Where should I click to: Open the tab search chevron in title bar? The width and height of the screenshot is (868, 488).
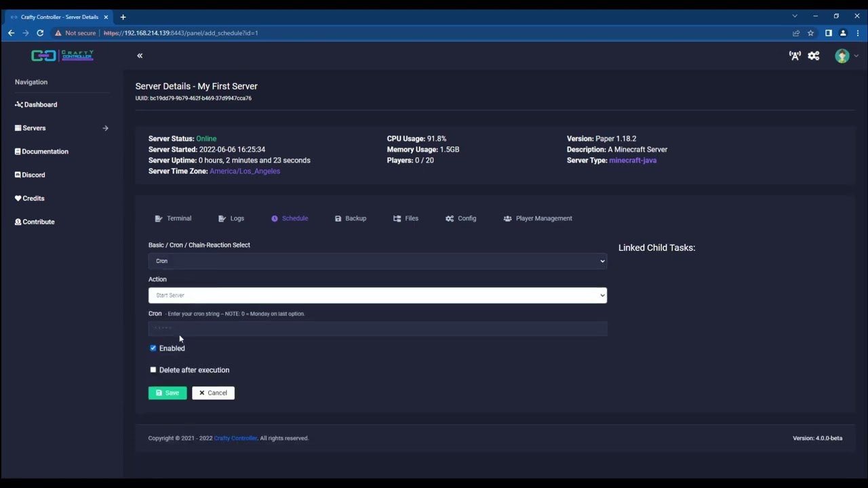[795, 16]
